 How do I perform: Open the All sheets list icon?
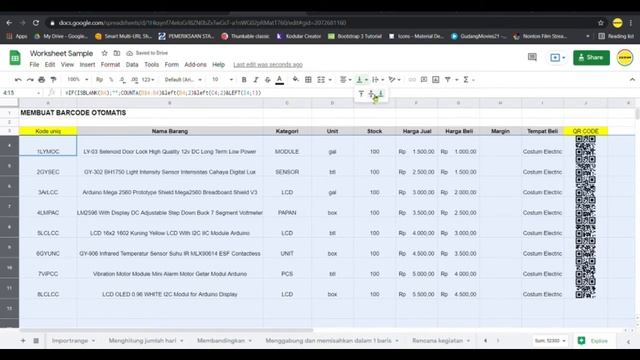pyautogui.click(x=36, y=340)
